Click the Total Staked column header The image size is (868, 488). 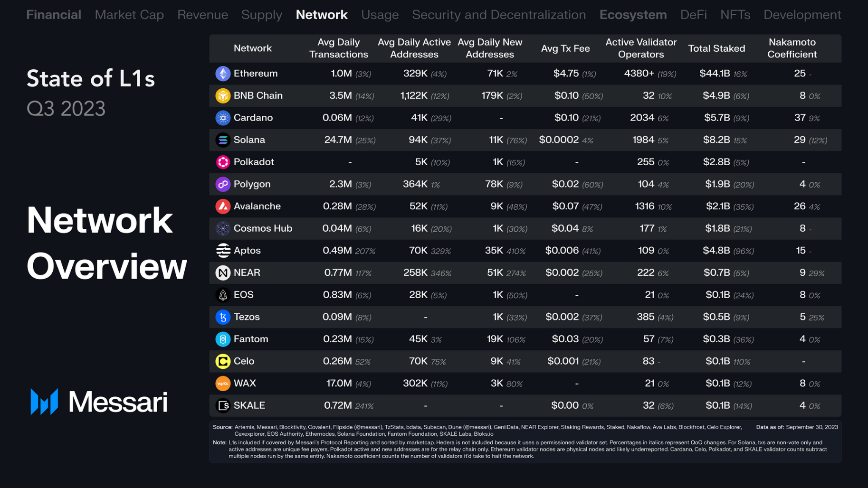[x=716, y=48]
